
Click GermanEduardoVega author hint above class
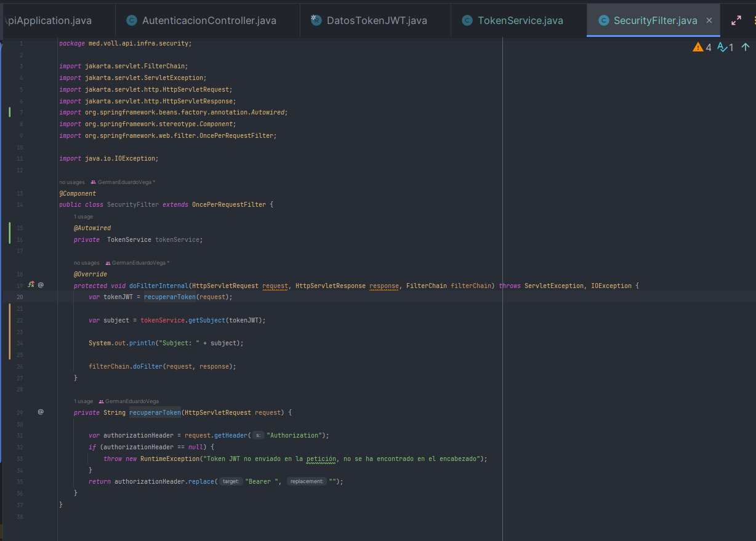[126, 182]
